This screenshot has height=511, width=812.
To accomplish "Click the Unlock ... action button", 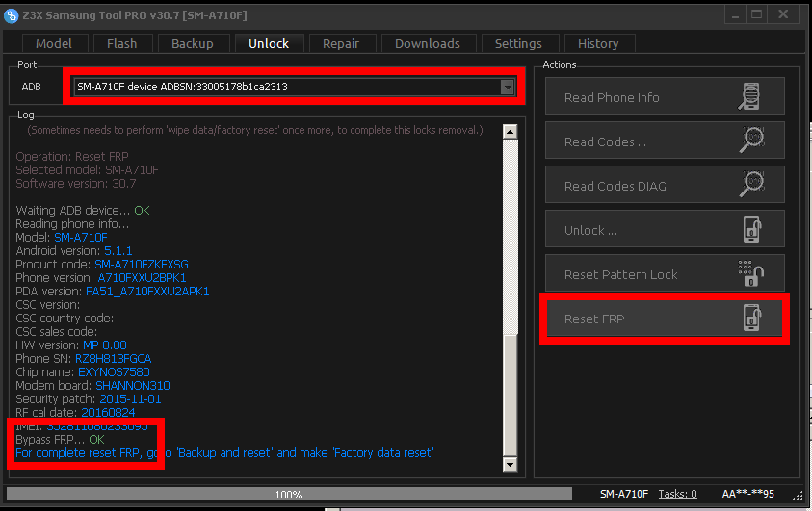I will click(x=665, y=229).
